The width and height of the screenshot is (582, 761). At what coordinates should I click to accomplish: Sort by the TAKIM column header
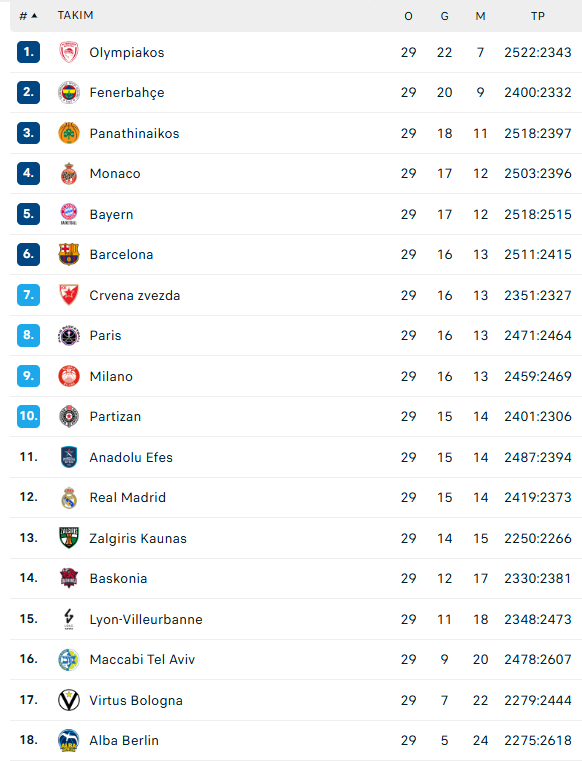point(75,16)
